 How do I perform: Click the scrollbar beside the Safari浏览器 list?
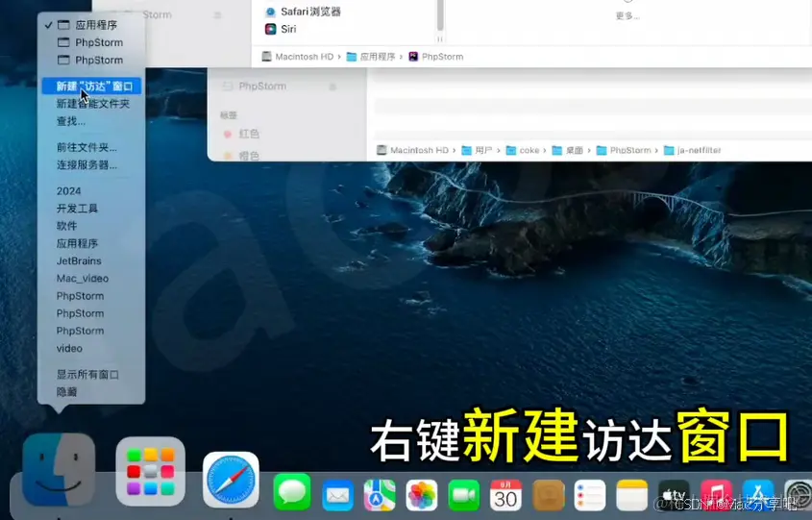[x=440, y=14]
